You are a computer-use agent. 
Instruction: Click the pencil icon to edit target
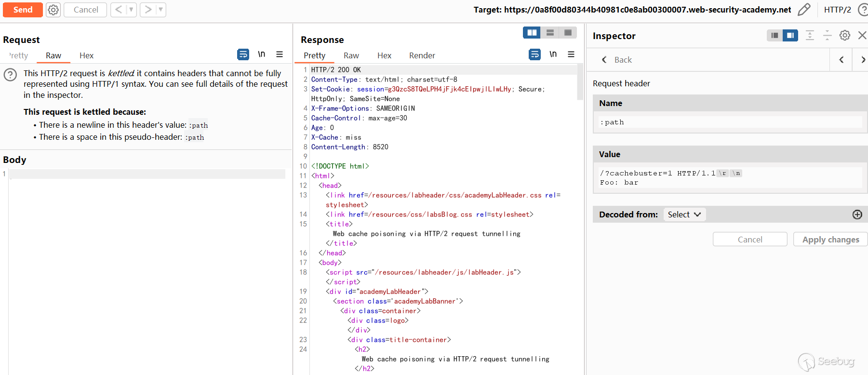pos(804,10)
